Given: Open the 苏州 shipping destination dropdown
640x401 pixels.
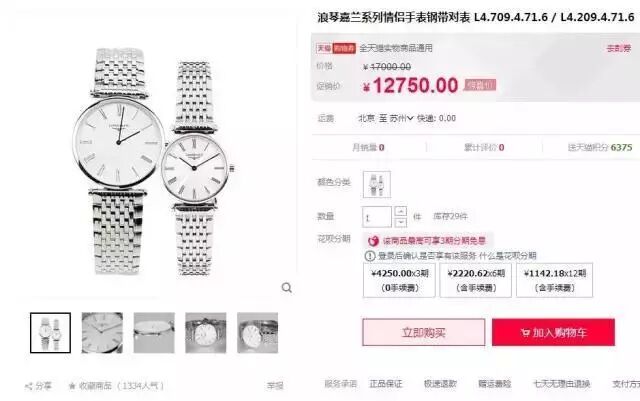Looking at the screenshot, I should click(x=401, y=118).
